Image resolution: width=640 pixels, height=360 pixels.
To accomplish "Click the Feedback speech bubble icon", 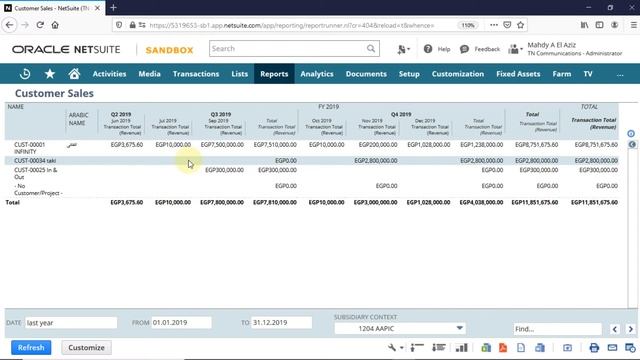I will [464, 49].
